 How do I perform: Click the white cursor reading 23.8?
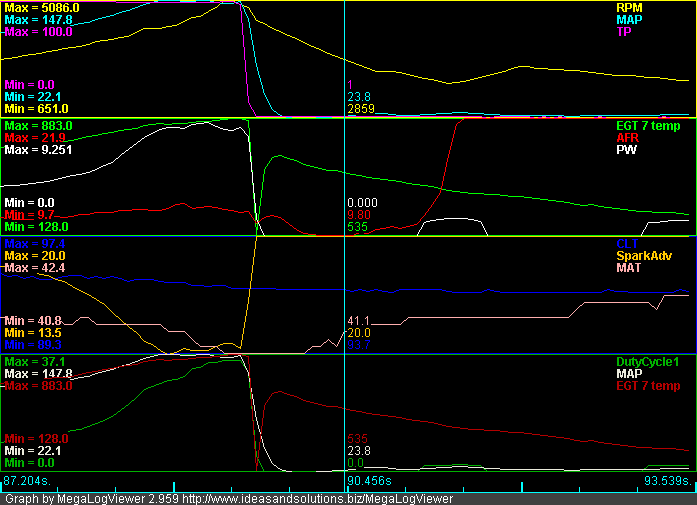[359, 451]
